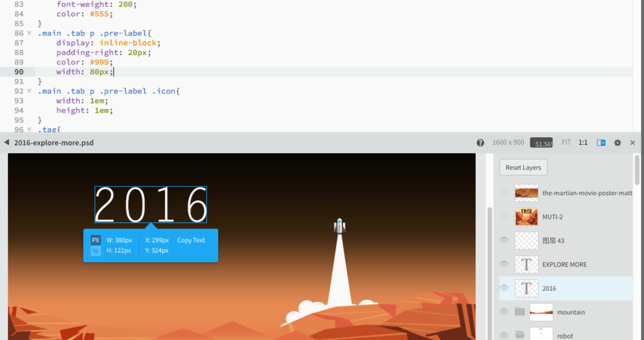This screenshot has height=340, width=644.
Task: Toggle the layers panel sidebar icon
Action: click(601, 143)
